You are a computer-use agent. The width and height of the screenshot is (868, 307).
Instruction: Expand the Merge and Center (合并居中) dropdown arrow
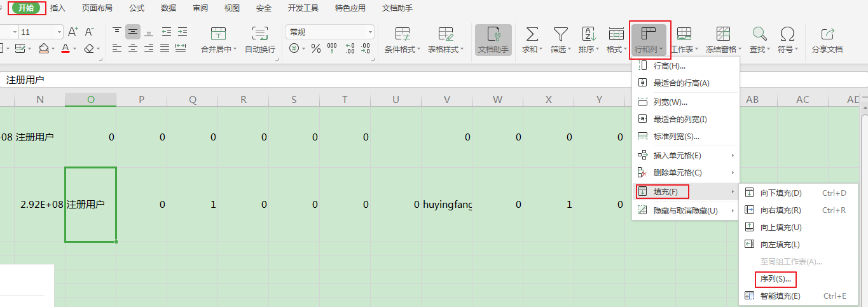pyautogui.click(x=235, y=49)
